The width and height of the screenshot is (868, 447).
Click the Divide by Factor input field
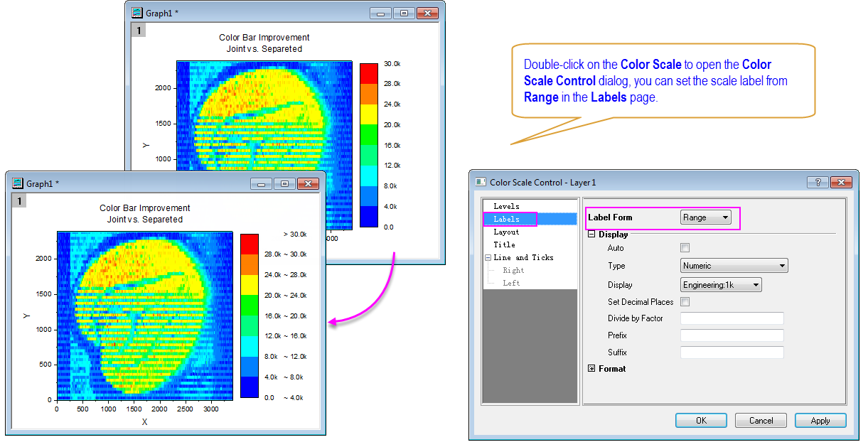point(732,318)
